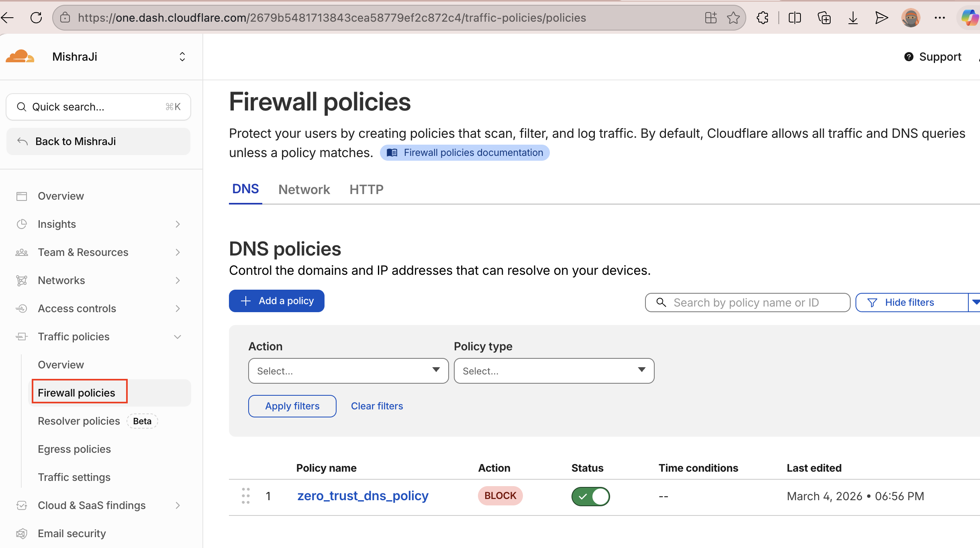Select the Overview sidebar icon
Viewport: 980px width, 548px height.
22,196
